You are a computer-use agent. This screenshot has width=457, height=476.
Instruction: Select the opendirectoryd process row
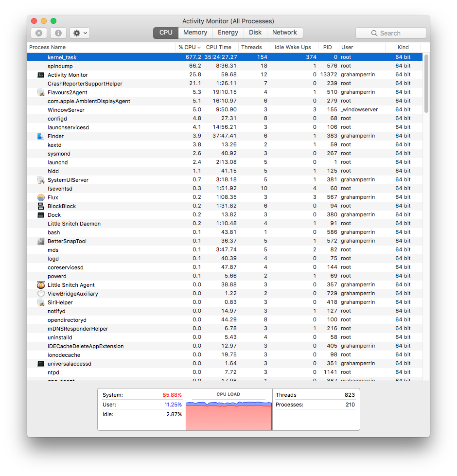(x=225, y=319)
